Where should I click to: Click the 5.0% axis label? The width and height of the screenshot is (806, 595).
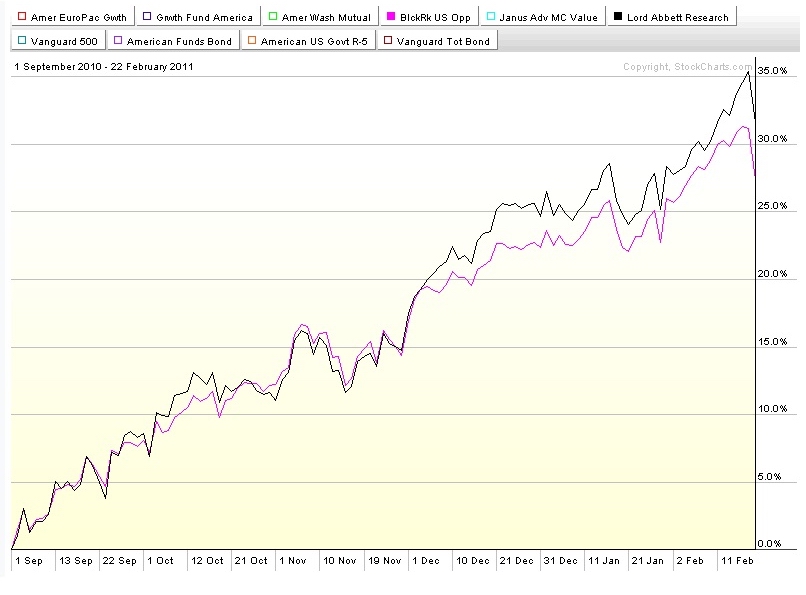click(x=769, y=477)
